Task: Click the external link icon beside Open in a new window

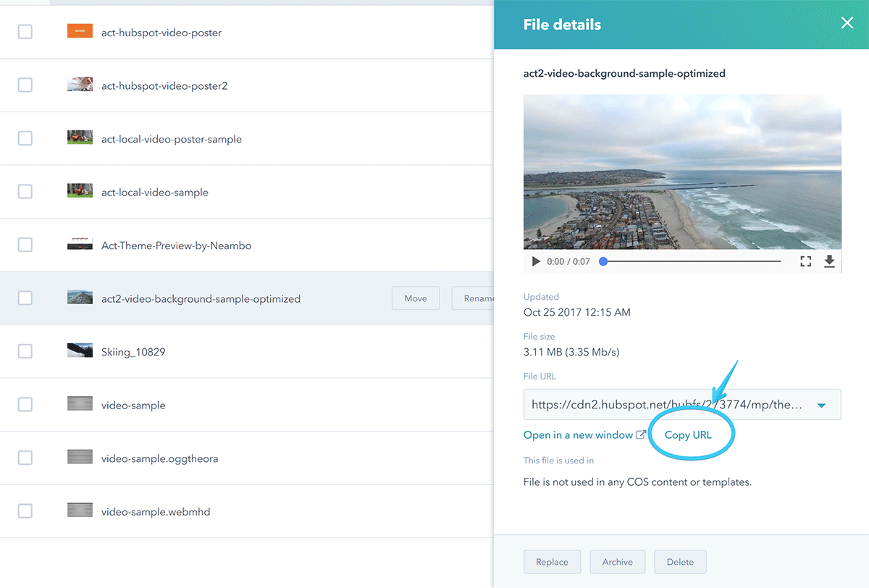Action: [x=642, y=434]
